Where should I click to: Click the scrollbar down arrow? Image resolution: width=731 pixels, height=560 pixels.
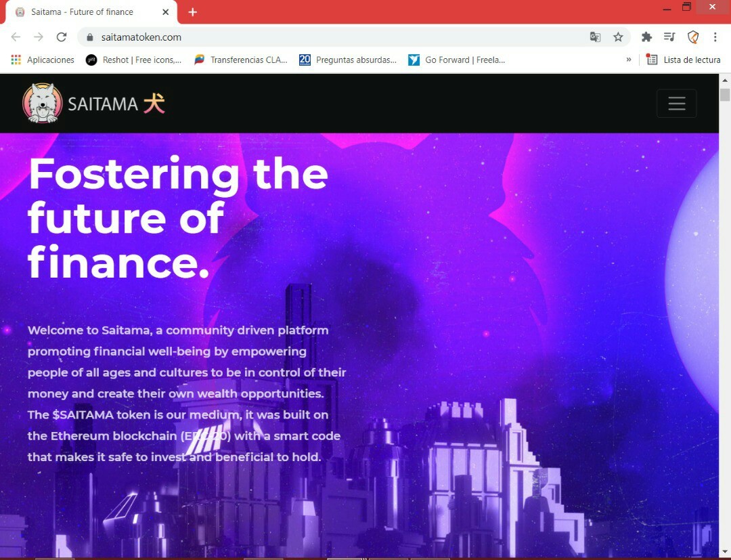(x=725, y=552)
